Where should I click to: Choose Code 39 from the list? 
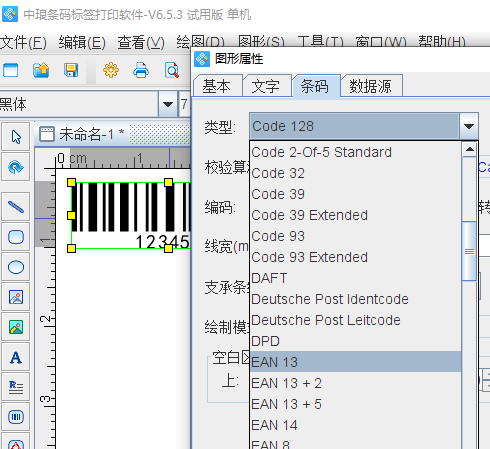355,194
